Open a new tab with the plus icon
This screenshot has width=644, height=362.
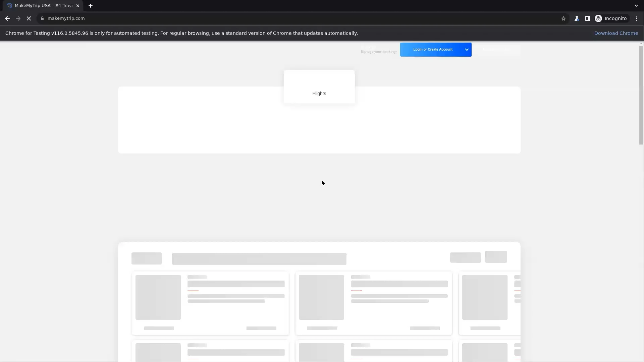pyautogui.click(x=91, y=6)
